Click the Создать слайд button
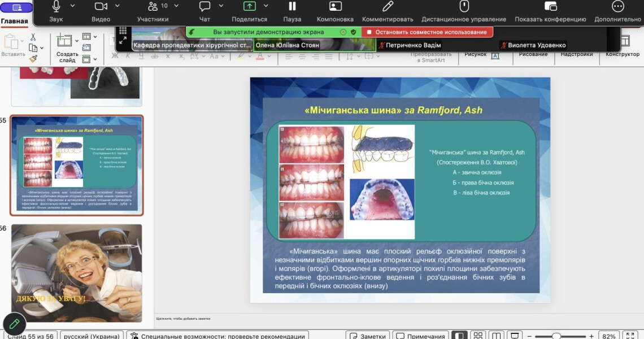644x339 pixels. [x=67, y=47]
